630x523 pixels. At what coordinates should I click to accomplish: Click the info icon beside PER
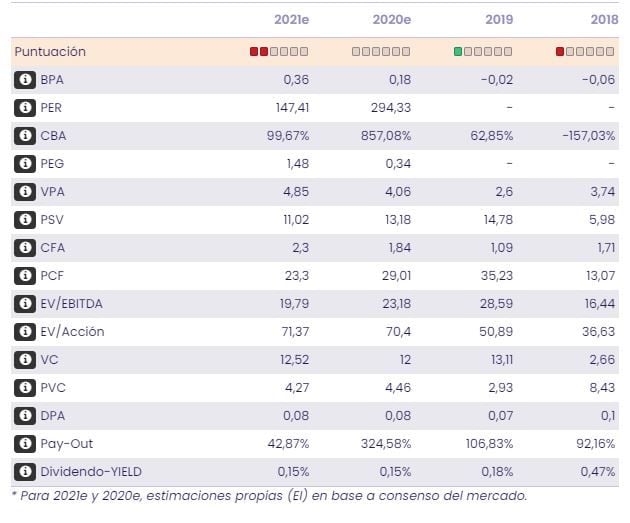click(25, 107)
